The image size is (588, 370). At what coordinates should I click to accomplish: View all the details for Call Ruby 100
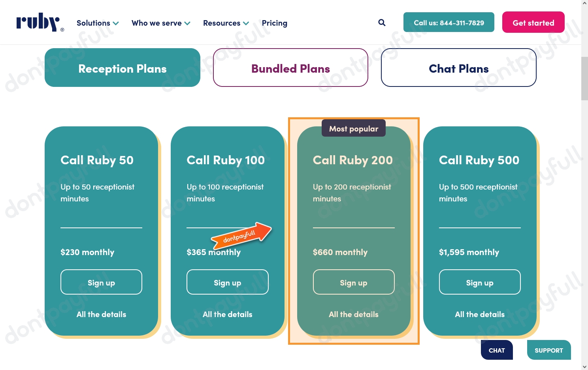227,314
